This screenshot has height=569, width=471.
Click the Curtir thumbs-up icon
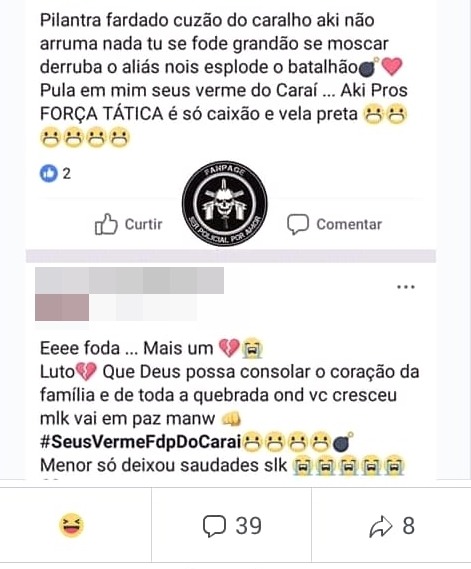106,224
